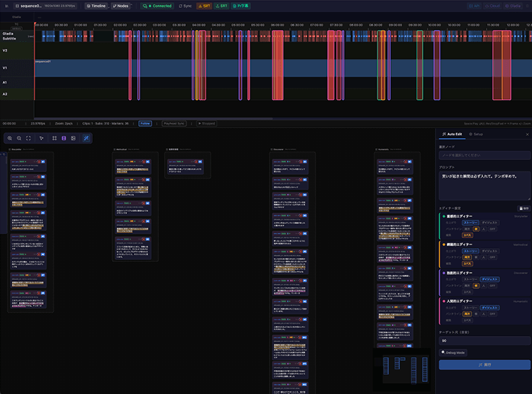Viewport: 532px width, 394px height.
Task: Select the pointer cursor tool
Action: [x=42, y=138]
